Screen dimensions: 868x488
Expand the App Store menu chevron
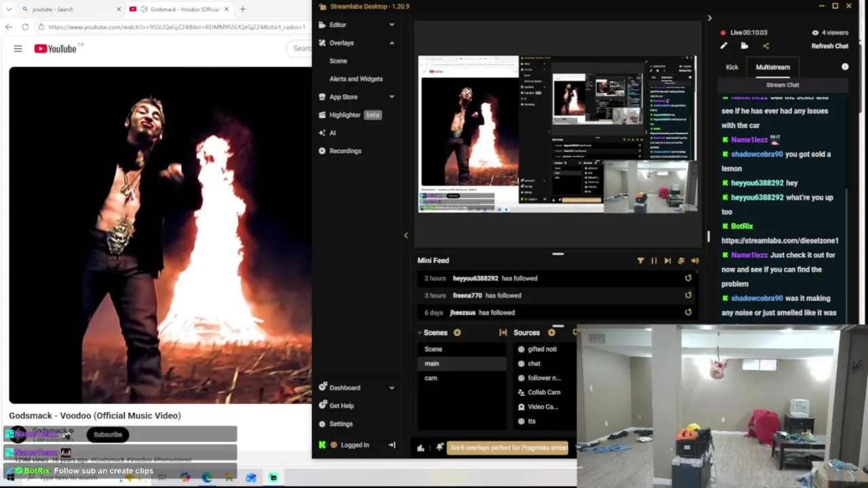(x=391, y=97)
